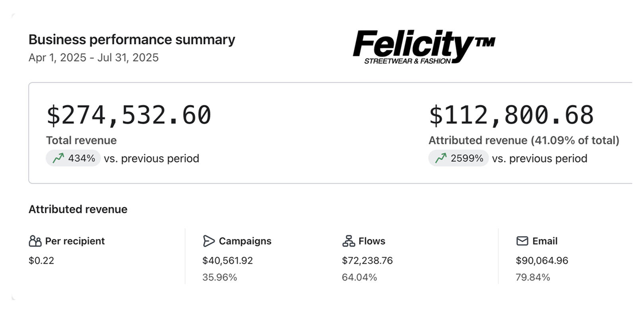Open the Campaigns revenue label
The image size is (644, 314).
click(245, 241)
